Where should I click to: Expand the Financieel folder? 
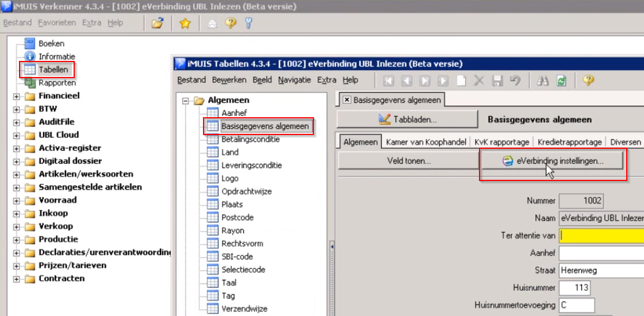pos(17,97)
